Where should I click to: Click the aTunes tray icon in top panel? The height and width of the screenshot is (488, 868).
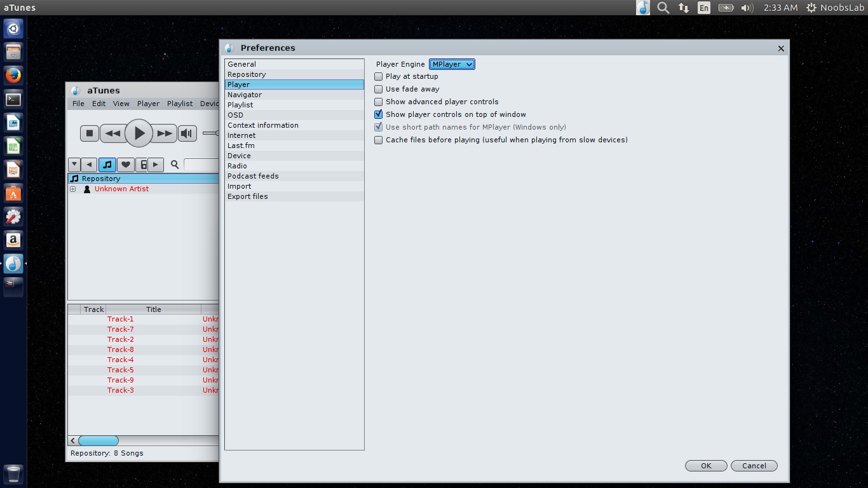click(643, 8)
